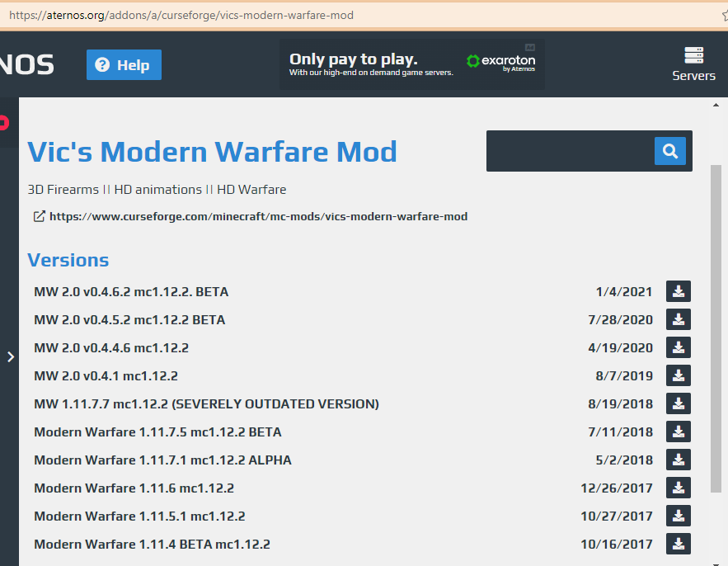Select the MW 2.0 v0.4.1 mc1.12.2 text

tap(106, 376)
